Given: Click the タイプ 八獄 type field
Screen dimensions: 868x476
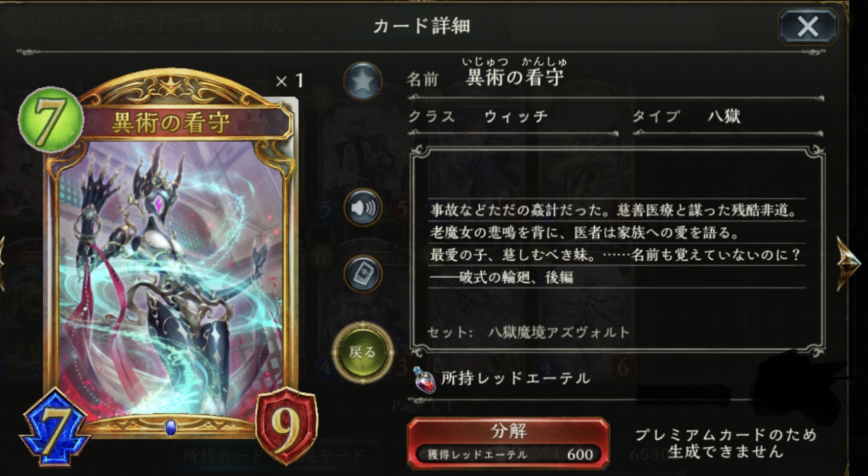Looking at the screenshot, I should 727,117.
